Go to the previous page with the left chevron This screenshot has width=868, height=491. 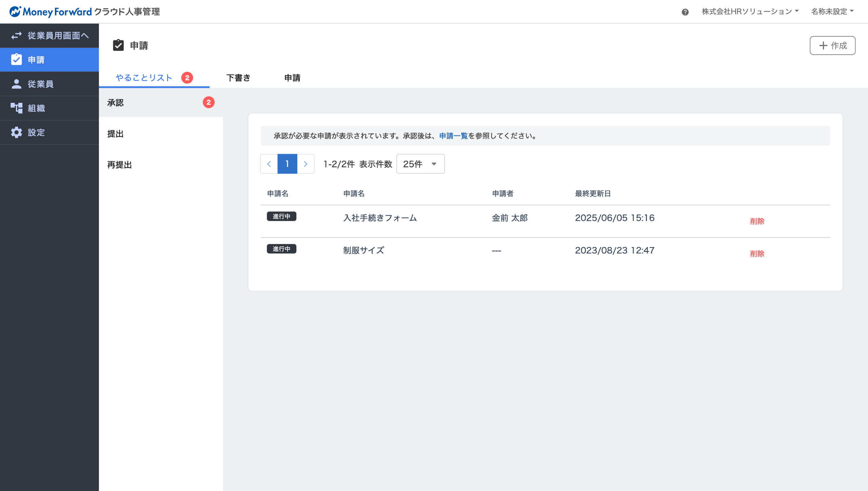(x=269, y=164)
